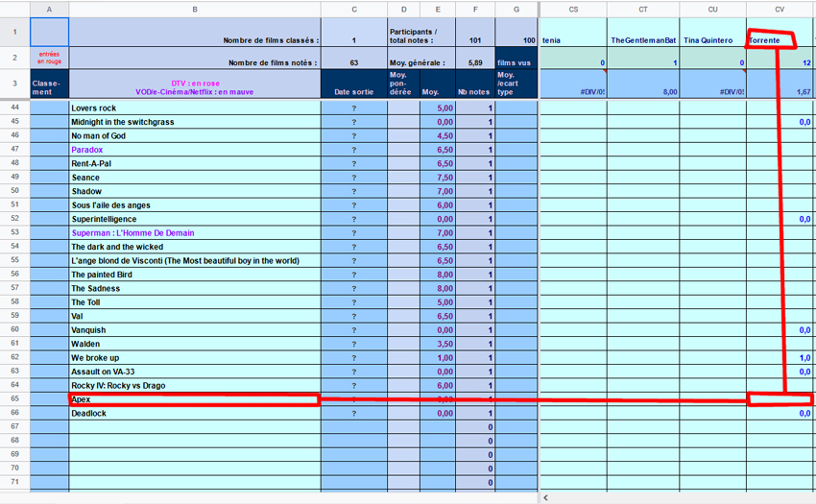Screen dimensions: 816x504
Task: Click 'We broke up' cell
Action: [195, 358]
